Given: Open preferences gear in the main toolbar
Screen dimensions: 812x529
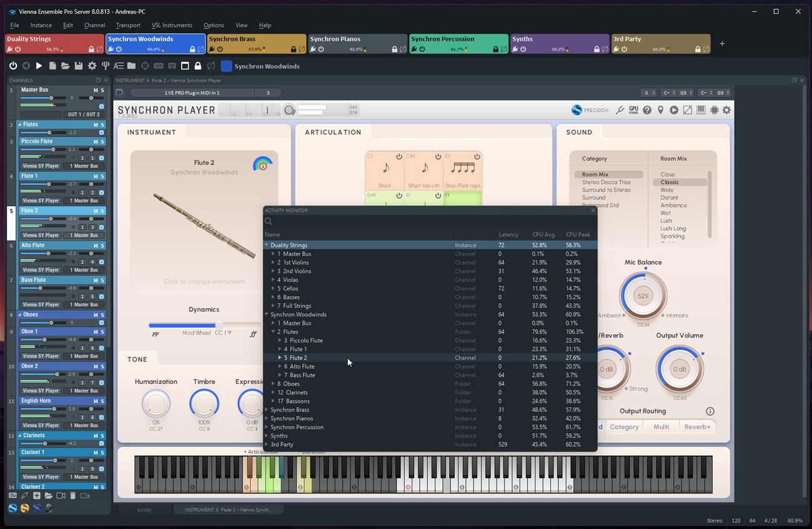Looking at the screenshot, I should (92, 66).
